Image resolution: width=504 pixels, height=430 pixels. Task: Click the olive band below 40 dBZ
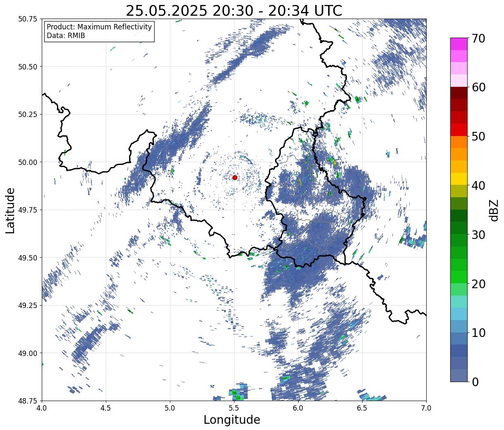coord(459,191)
